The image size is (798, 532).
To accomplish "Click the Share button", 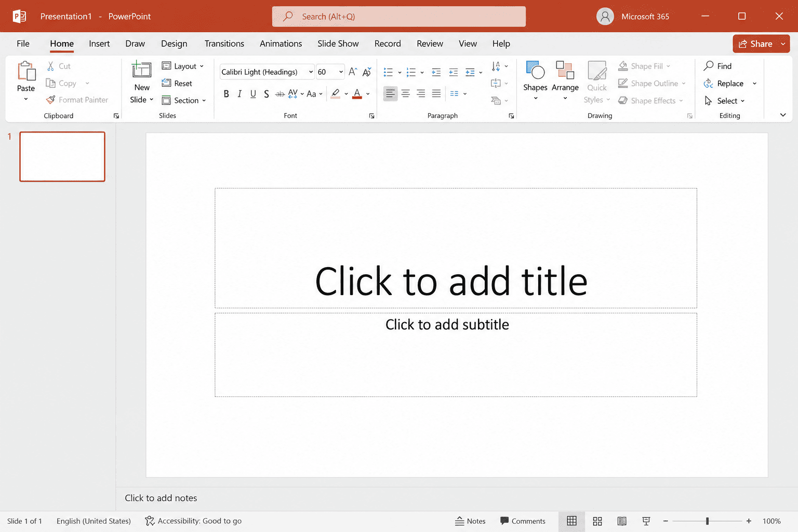I will coord(755,44).
